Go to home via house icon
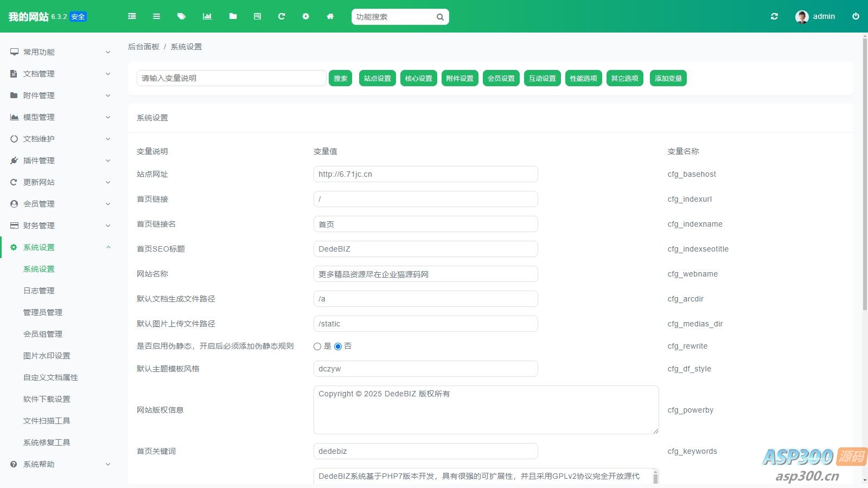868x488 pixels. [330, 16]
